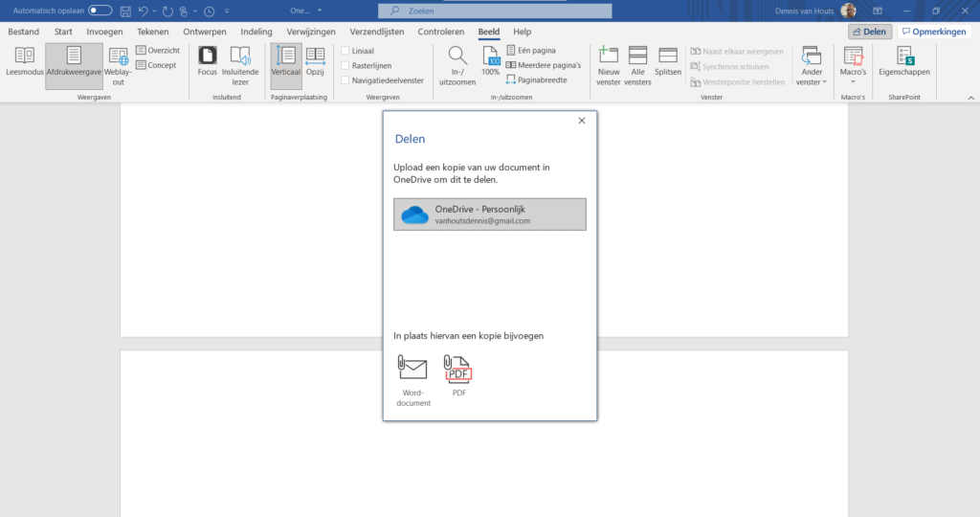980x517 pixels.
Task: Switch to the Verwijzingen tab
Action: click(311, 32)
